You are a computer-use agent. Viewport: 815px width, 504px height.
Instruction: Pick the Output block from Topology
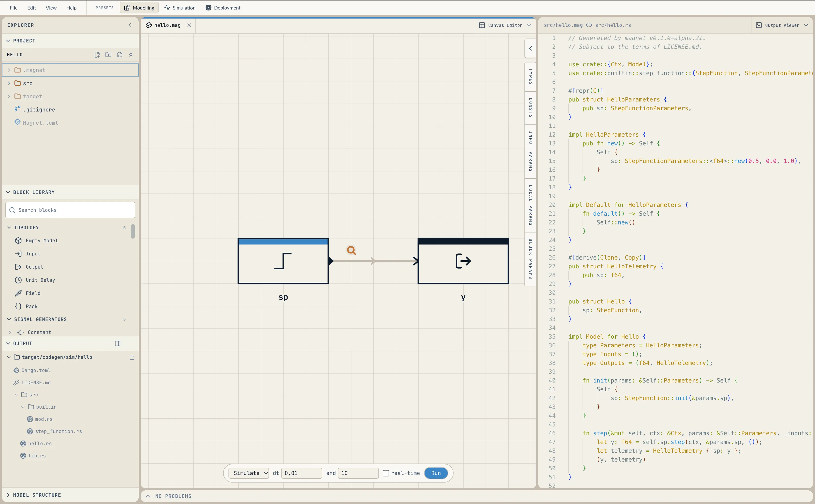29,267
